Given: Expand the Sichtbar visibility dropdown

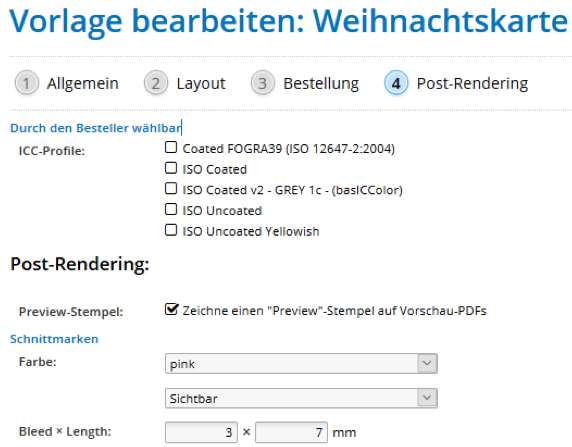Looking at the screenshot, I should 301,398.
